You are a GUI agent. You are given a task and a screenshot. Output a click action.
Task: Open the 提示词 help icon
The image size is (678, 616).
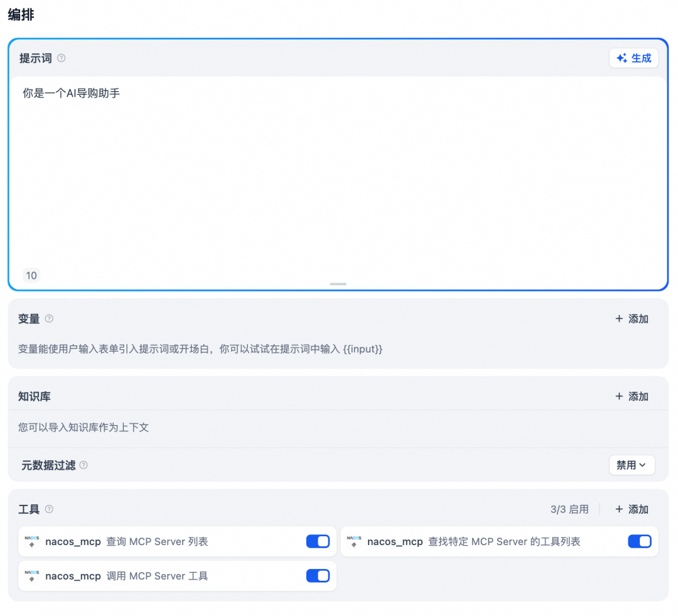61,58
